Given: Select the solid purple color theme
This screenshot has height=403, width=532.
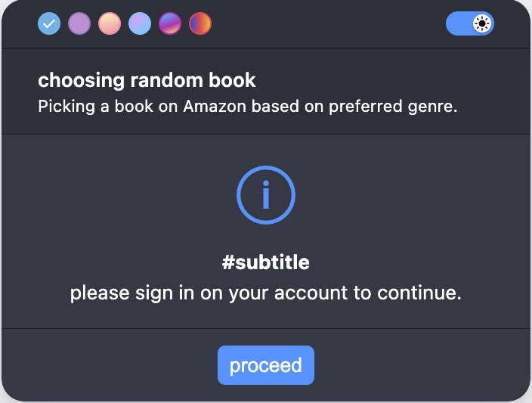Looking at the screenshot, I should 79,23.
